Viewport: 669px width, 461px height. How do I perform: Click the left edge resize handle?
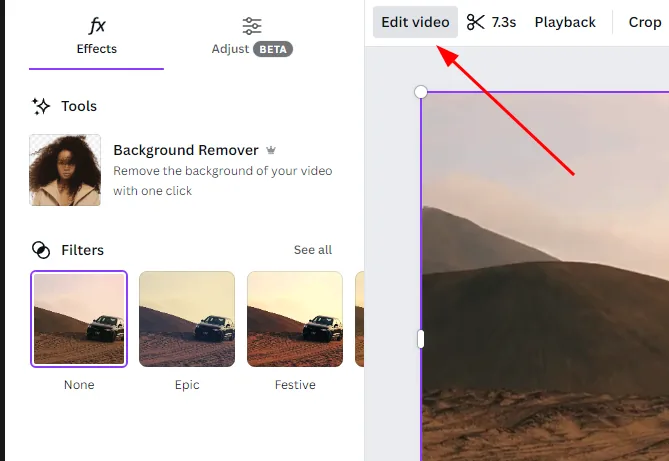[x=421, y=339]
